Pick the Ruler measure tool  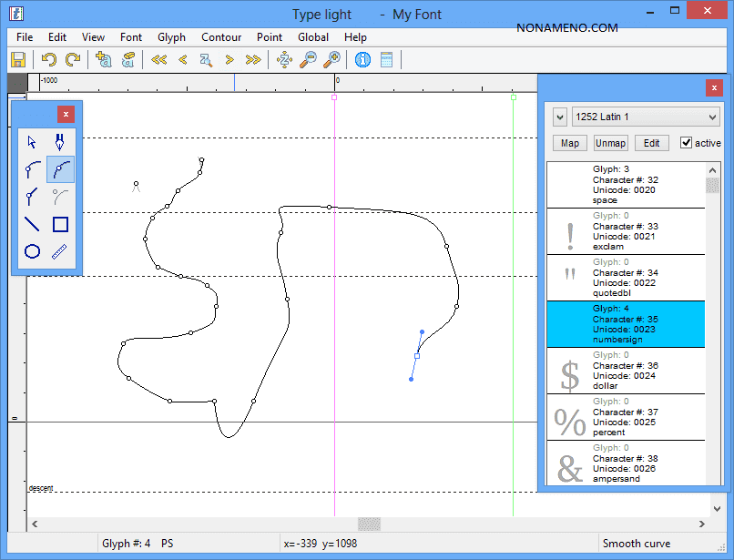[60, 251]
